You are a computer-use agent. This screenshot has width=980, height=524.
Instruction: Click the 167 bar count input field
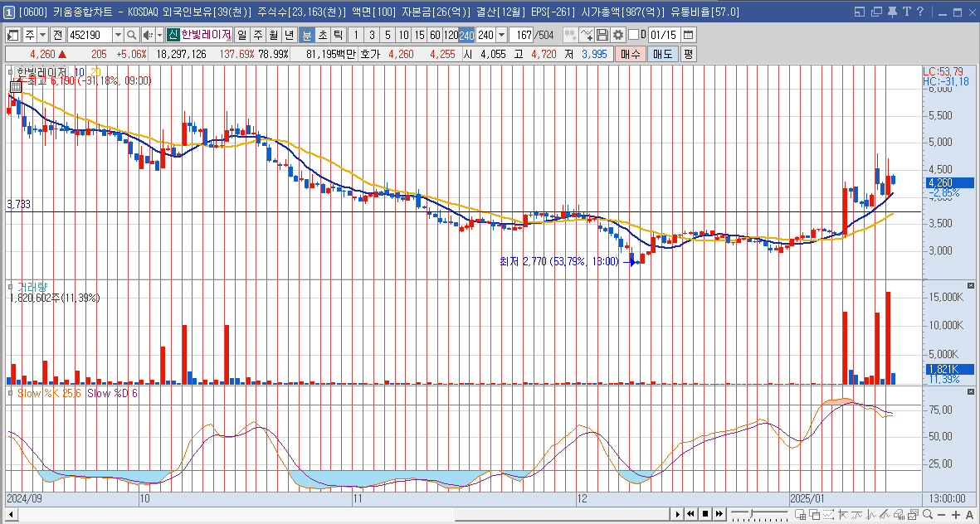[x=521, y=35]
